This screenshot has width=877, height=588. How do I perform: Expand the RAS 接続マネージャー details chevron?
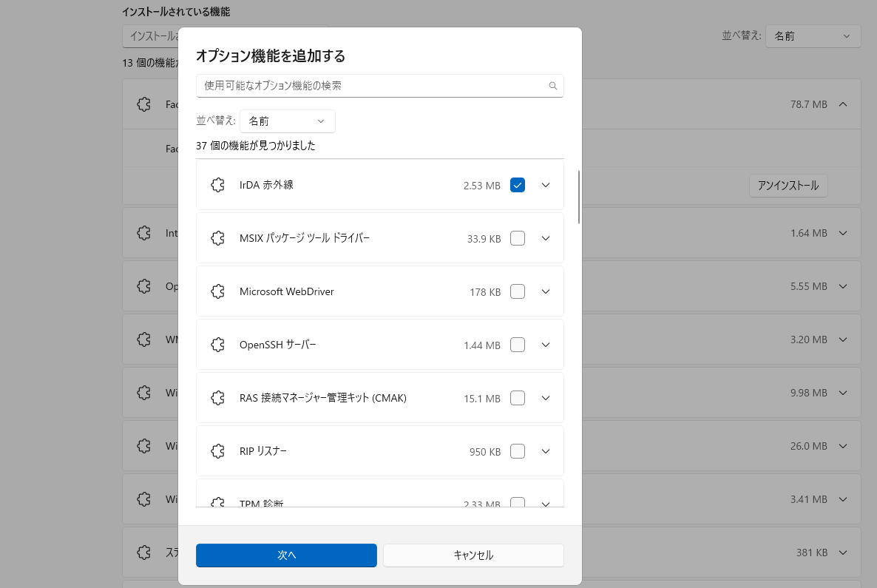click(x=546, y=398)
